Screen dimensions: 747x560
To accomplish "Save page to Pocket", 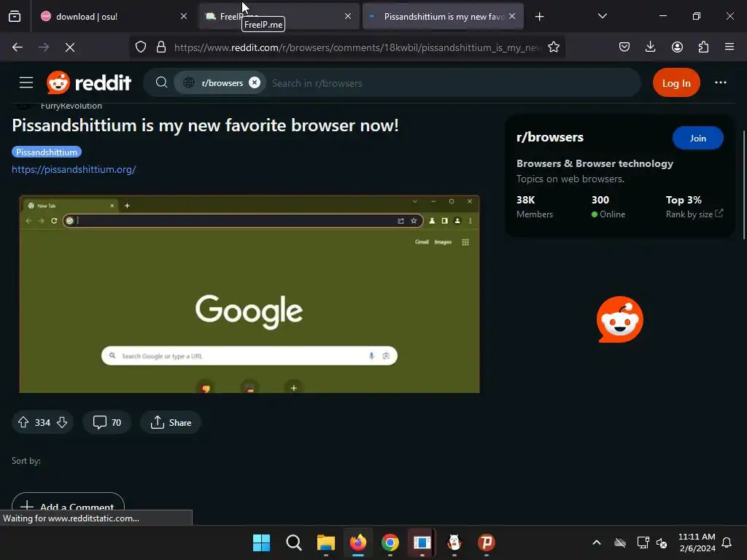I will (624, 47).
